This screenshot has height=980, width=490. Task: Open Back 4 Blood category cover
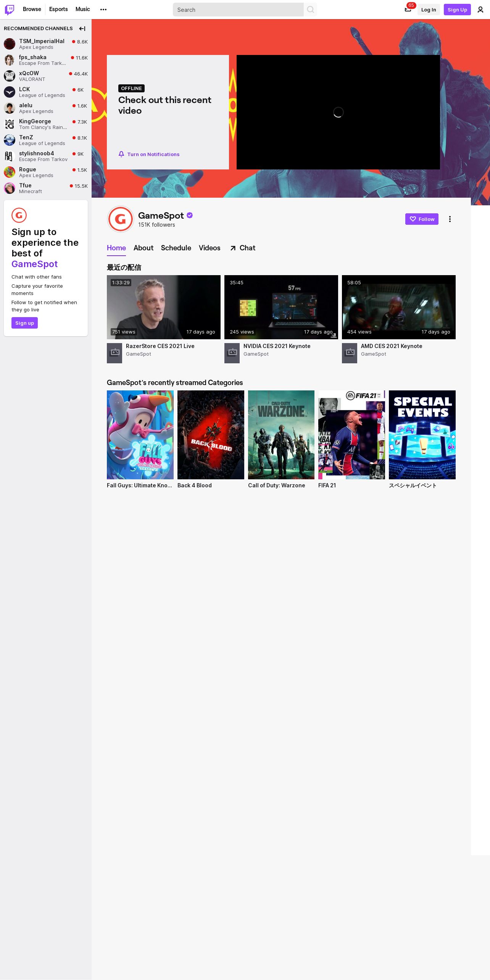[211, 435]
